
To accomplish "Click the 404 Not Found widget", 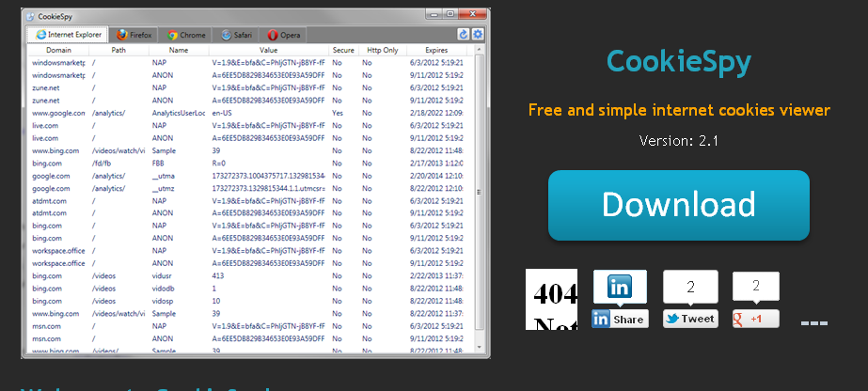I will tap(551, 299).
